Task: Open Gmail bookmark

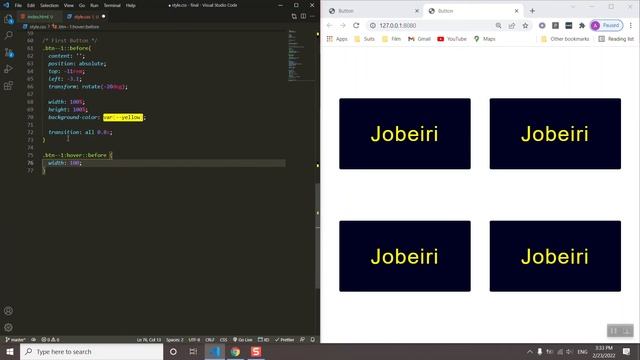Action: tap(419, 39)
